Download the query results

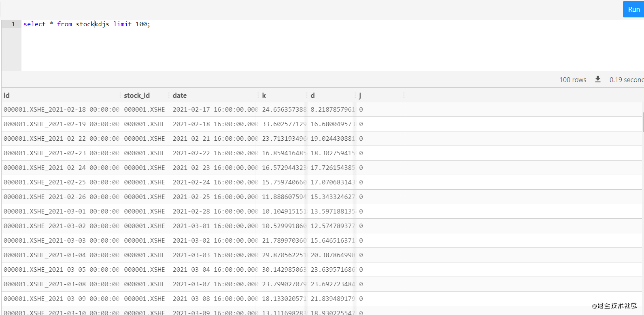[x=598, y=79]
